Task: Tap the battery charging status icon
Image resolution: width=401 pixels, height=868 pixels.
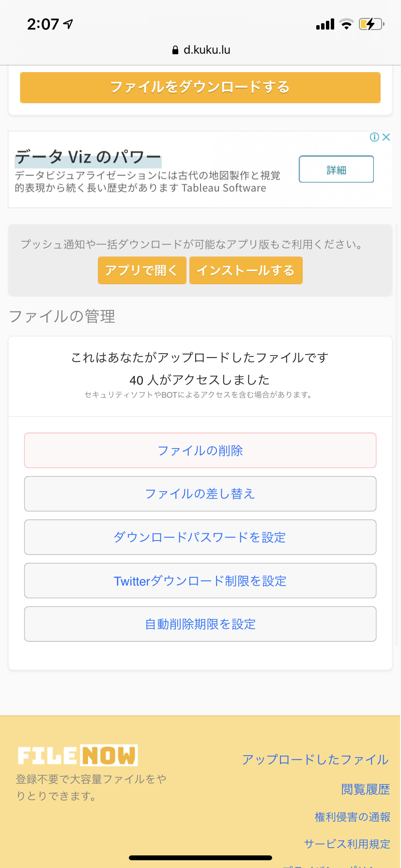Action: click(x=371, y=24)
